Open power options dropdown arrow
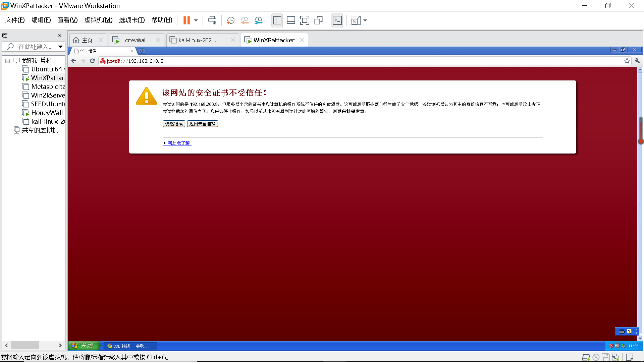Viewport: 644px width, 362px height. [x=196, y=20]
